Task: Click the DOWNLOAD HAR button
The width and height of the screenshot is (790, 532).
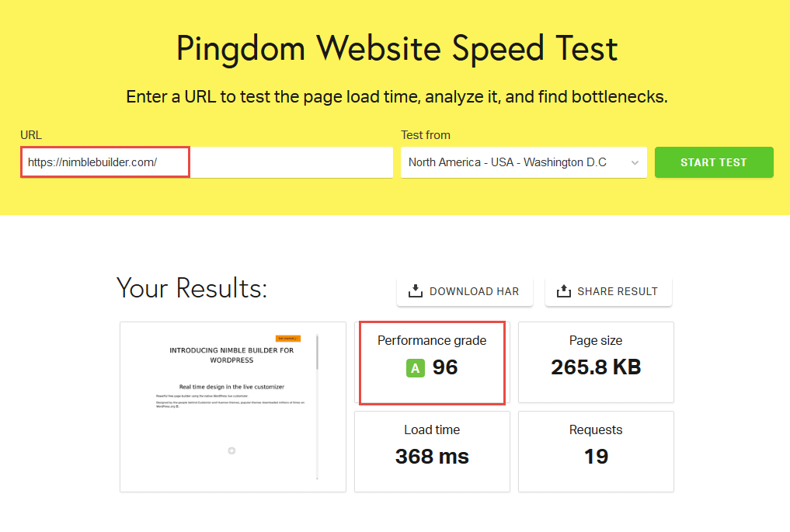Action: click(465, 291)
